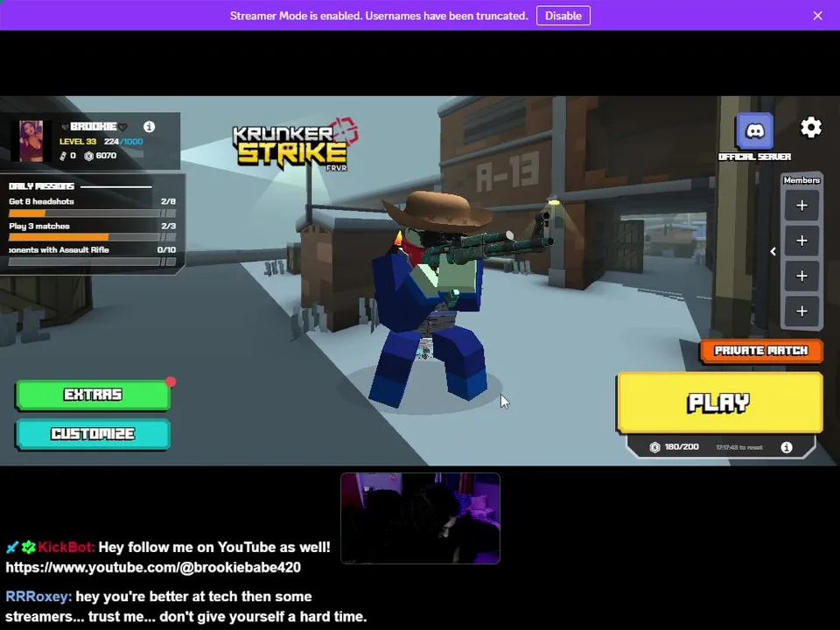Viewport: 840px width, 630px height.
Task: Click the player avatar picture
Action: pos(31,141)
